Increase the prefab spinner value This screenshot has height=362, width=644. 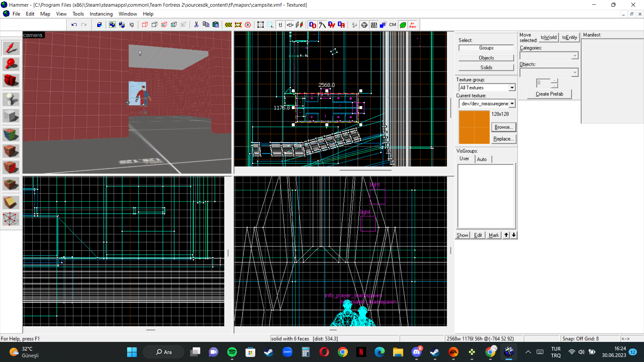click(x=554, y=81)
